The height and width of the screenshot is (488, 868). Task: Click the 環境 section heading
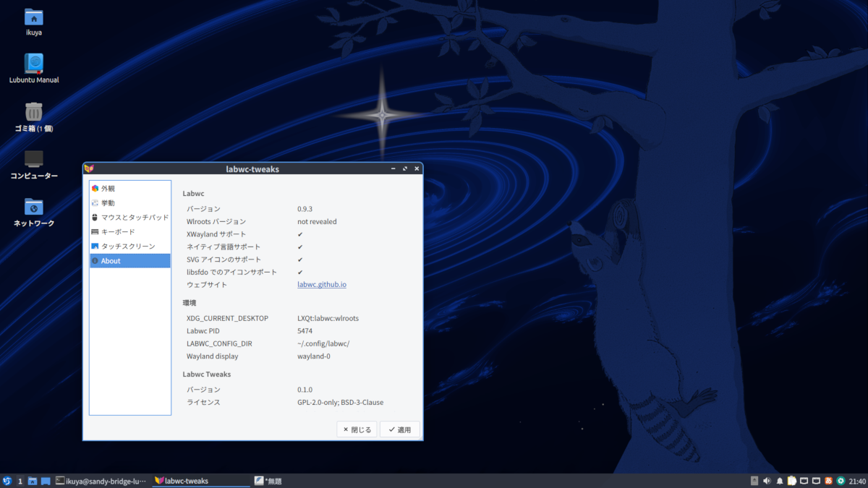[189, 303]
